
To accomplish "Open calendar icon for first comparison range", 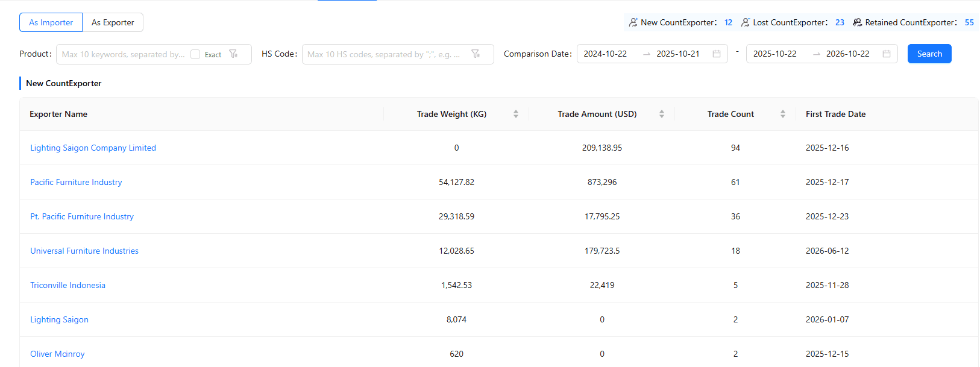I will pos(717,54).
